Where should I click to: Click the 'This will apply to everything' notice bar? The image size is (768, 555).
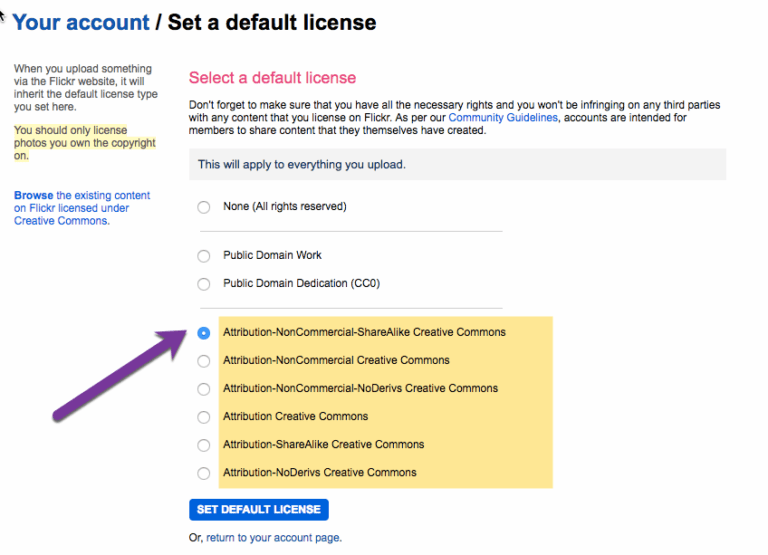pyautogui.click(x=457, y=164)
